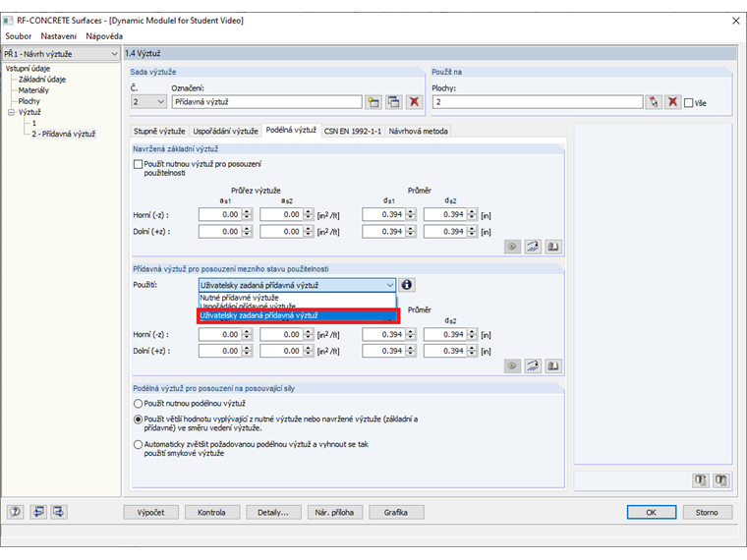Select Použít větší hodnotu radio option
747x560 pixels.
139,420
